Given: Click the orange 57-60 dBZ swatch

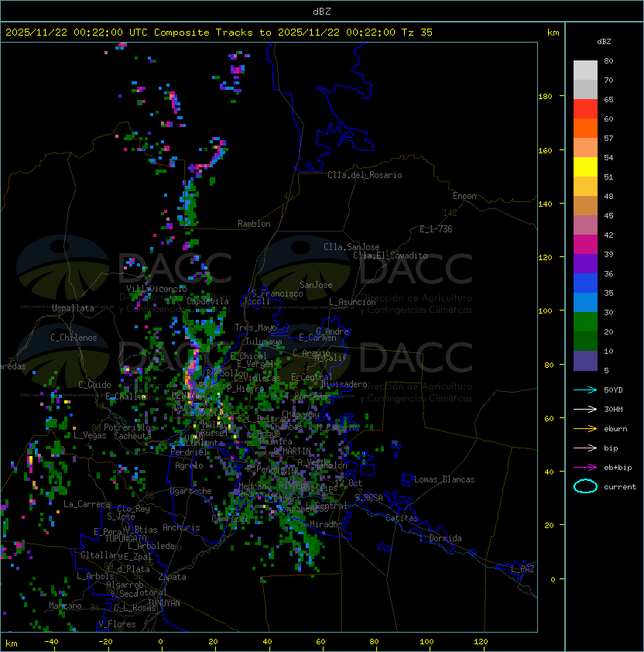Looking at the screenshot, I should [585, 129].
